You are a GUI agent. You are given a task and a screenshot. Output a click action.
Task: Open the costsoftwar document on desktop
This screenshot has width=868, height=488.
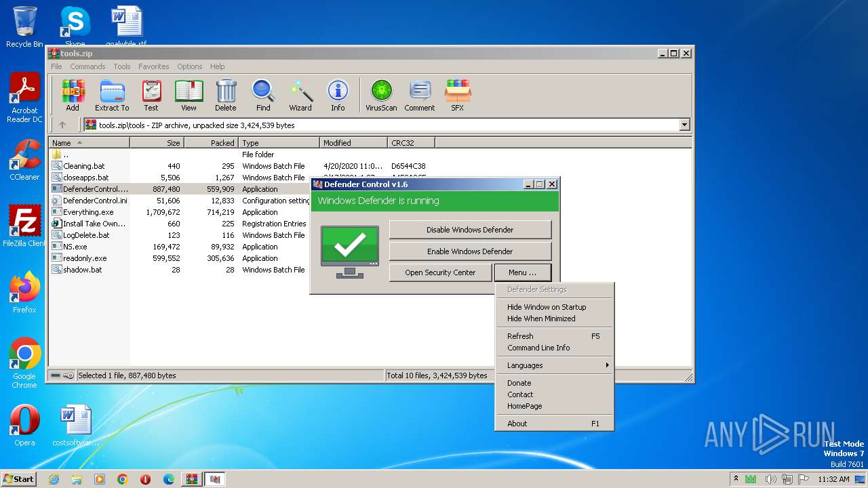pyautogui.click(x=75, y=426)
